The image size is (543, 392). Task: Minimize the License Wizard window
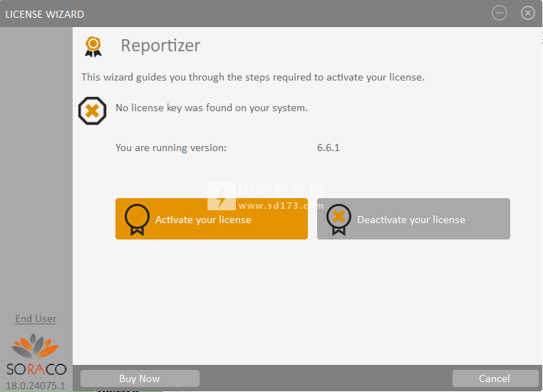tap(500, 13)
